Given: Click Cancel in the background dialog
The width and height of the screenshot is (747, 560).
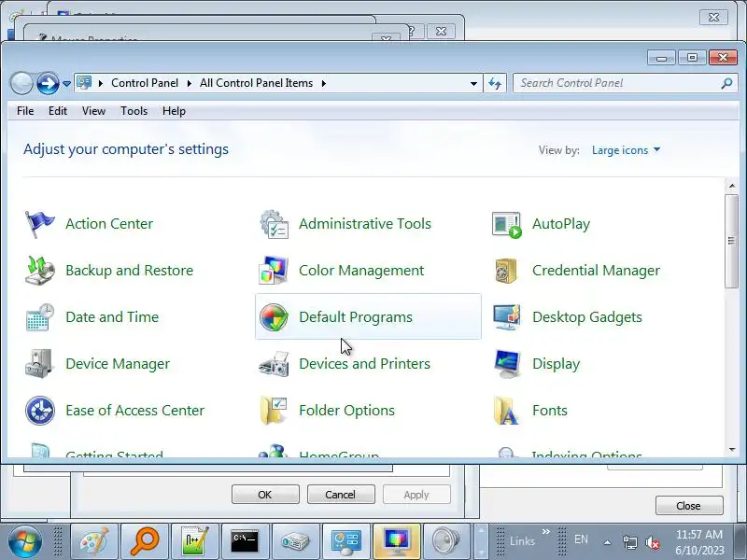Looking at the screenshot, I should click(341, 495).
